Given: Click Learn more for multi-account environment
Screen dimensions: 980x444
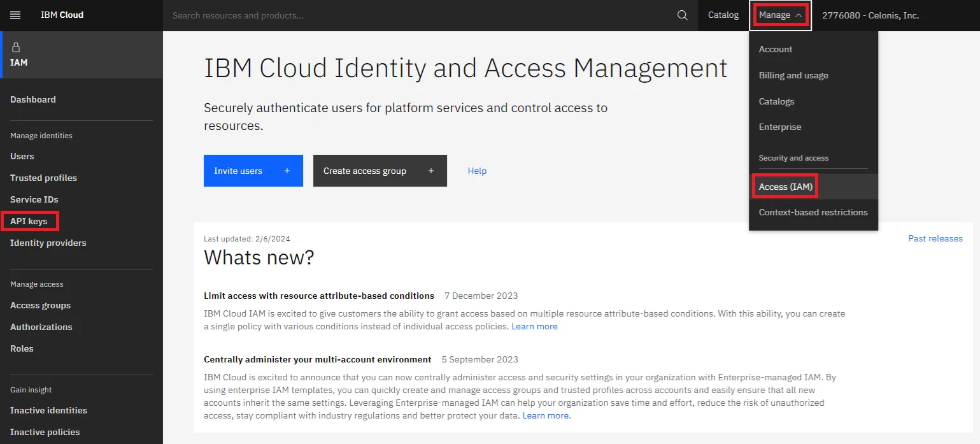Looking at the screenshot, I should tap(546, 415).
